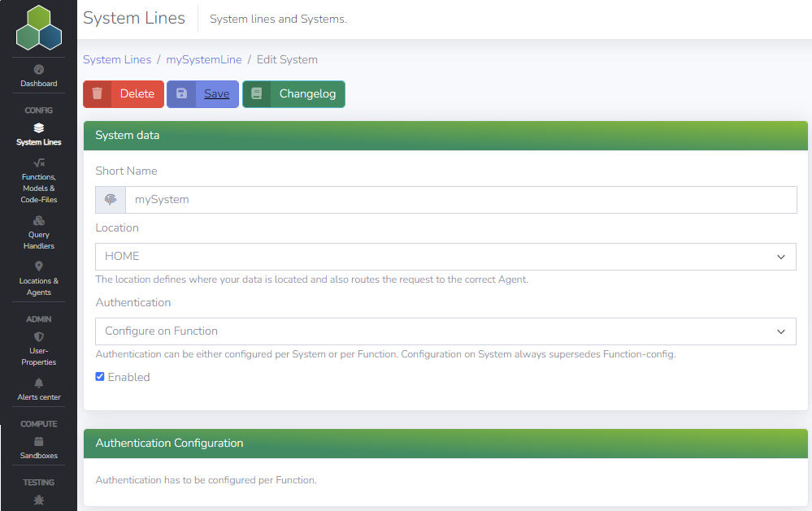
Task: Expand the Location dropdown showing HOME
Action: pyautogui.click(x=445, y=257)
